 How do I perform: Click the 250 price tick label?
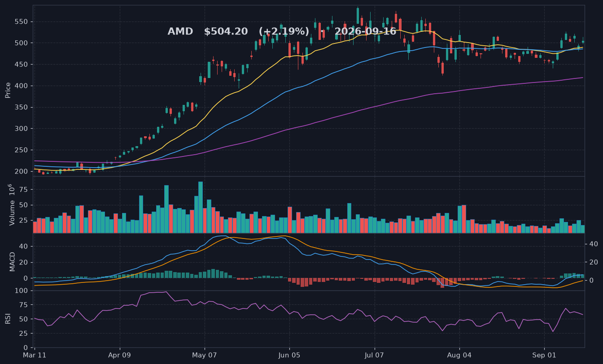22,150
